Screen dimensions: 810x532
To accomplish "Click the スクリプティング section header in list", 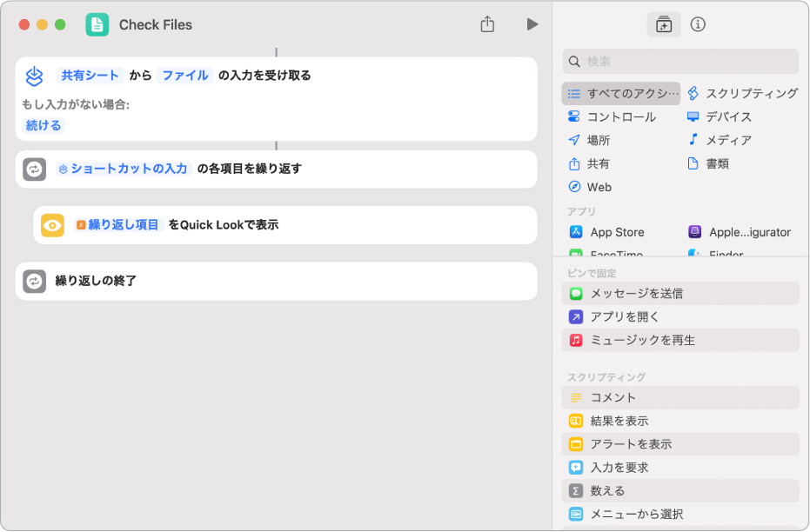I will tap(606, 377).
